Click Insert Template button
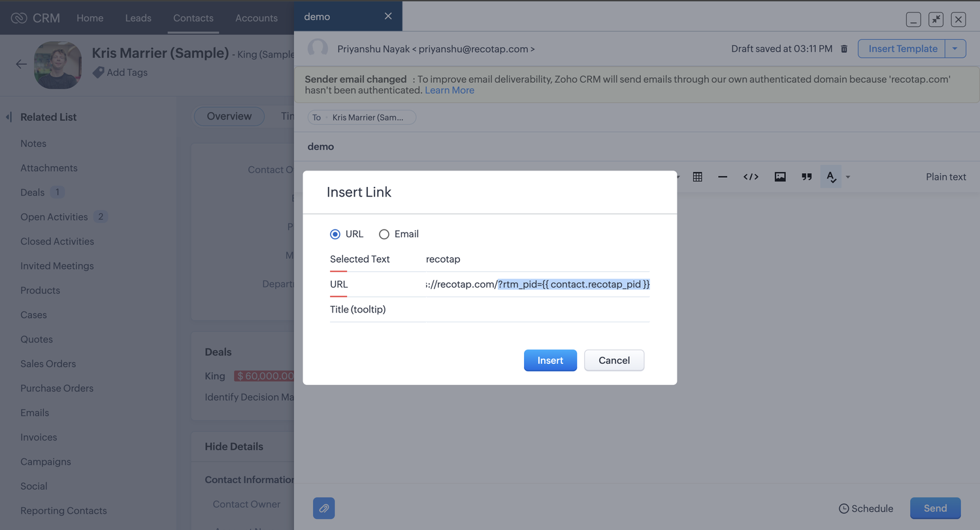 902,48
